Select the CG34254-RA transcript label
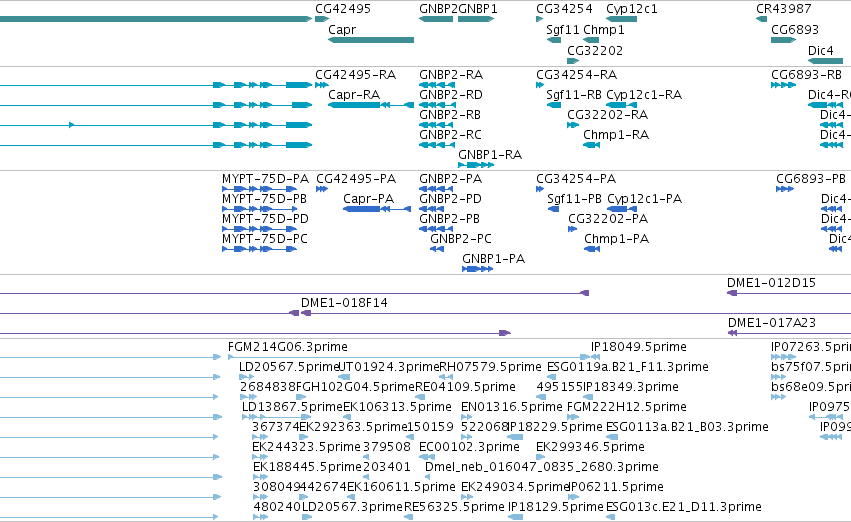The image size is (851, 522). click(x=576, y=75)
